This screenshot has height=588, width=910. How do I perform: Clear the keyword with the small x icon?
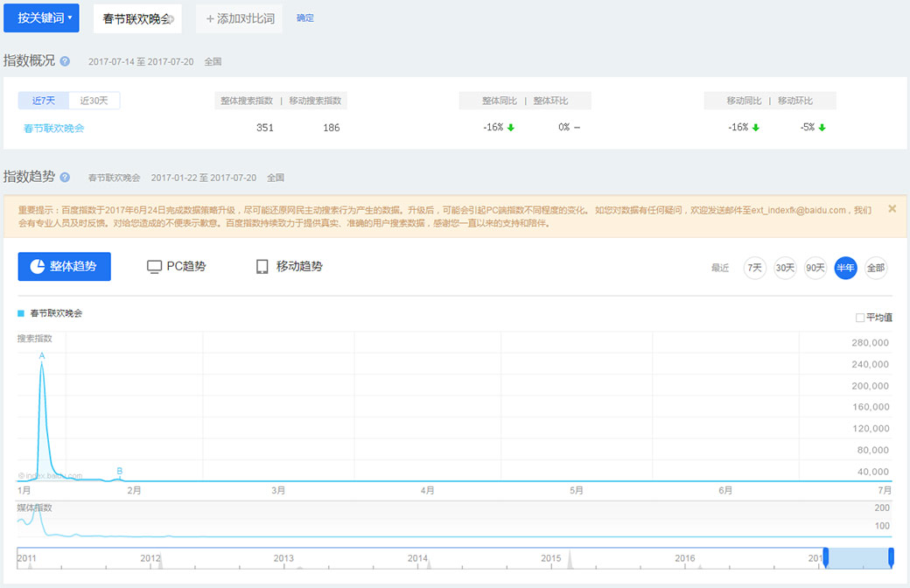(171, 19)
